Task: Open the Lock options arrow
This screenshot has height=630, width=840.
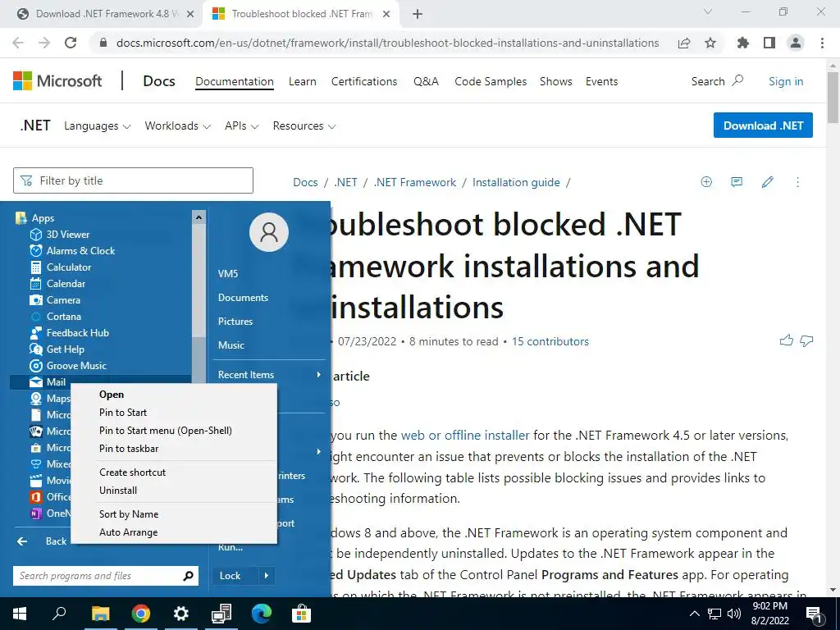Action: click(x=267, y=575)
